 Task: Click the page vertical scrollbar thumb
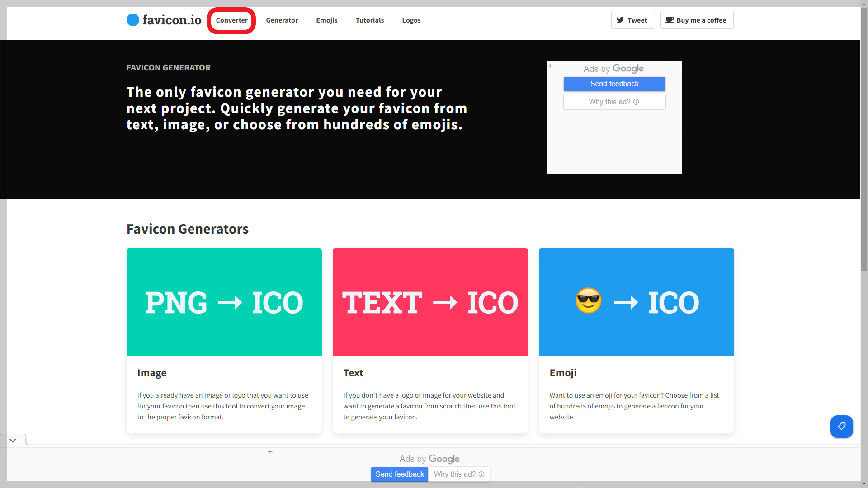864,140
